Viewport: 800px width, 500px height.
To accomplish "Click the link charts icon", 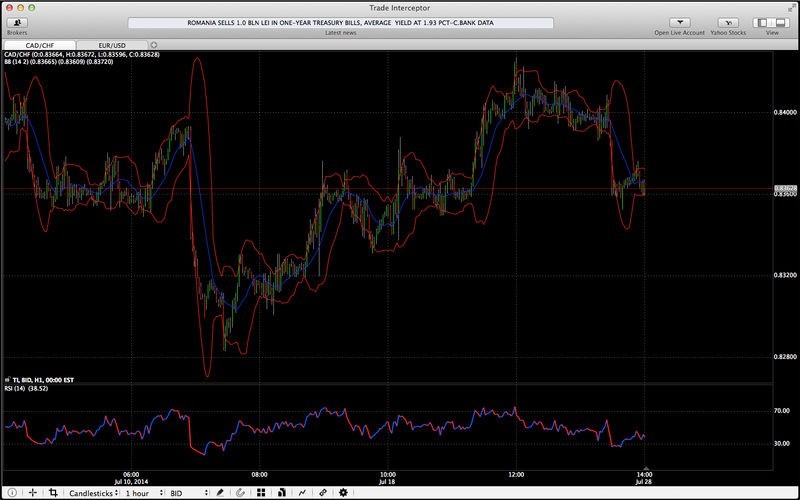I will pos(323,493).
